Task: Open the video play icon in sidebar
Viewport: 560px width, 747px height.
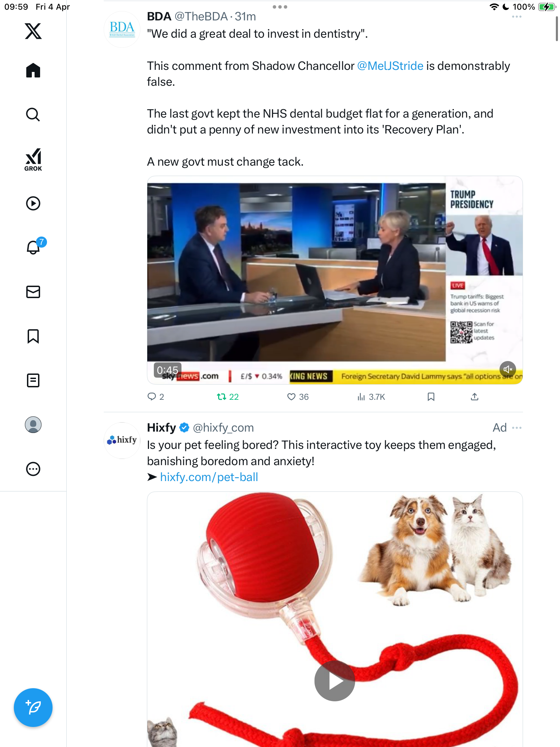Action: 33,203
